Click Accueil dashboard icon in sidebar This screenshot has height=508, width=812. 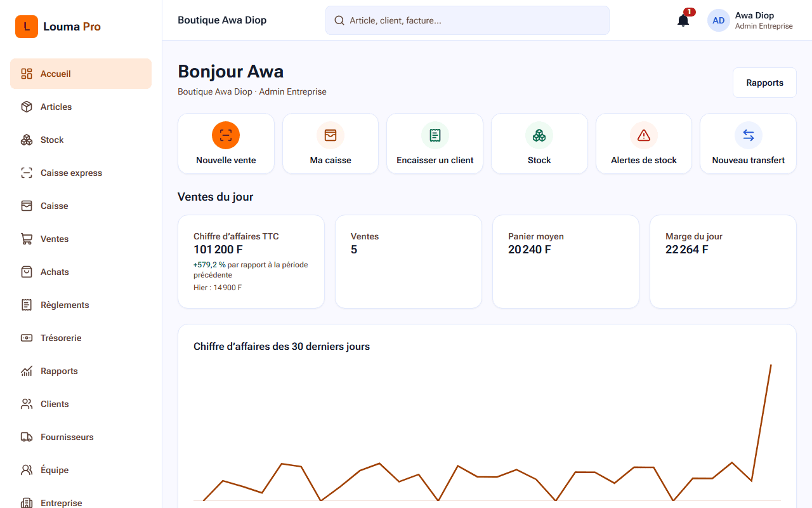pyautogui.click(x=27, y=74)
